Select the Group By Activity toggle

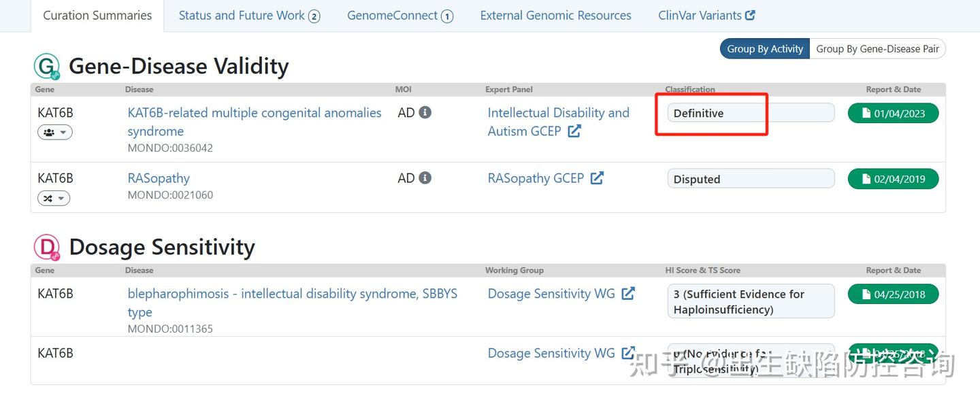pos(765,48)
